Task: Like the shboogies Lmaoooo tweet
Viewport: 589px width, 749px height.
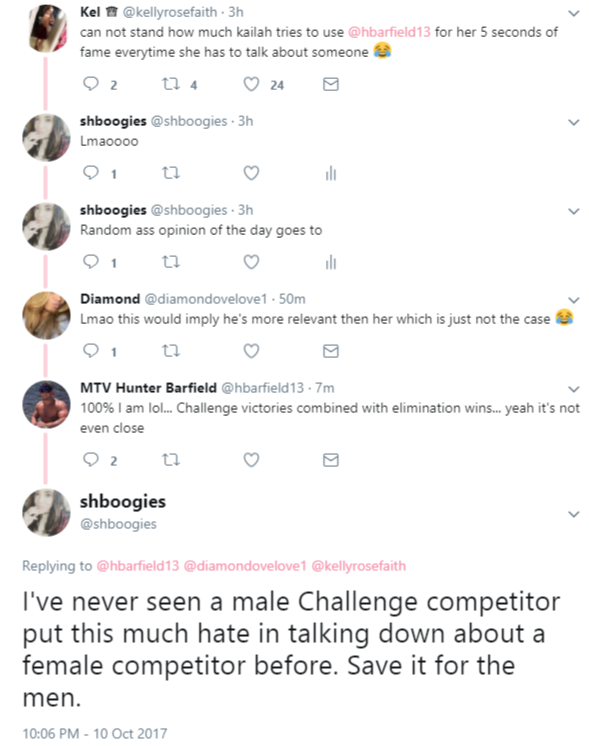Action: 251,172
